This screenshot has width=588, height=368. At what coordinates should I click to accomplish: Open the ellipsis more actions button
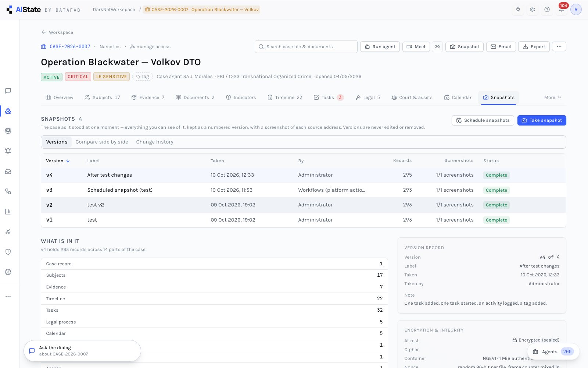pos(559,46)
